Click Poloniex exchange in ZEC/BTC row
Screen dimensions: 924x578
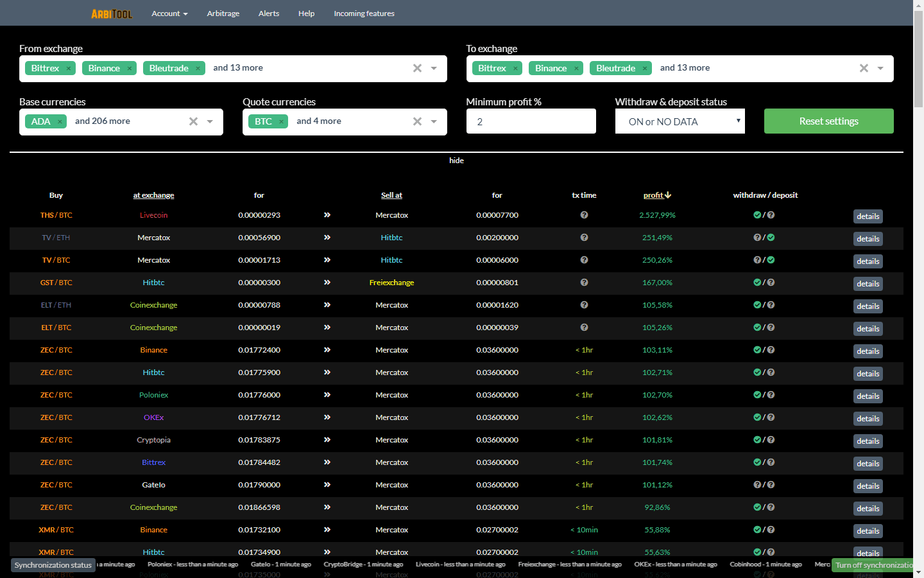tap(154, 395)
